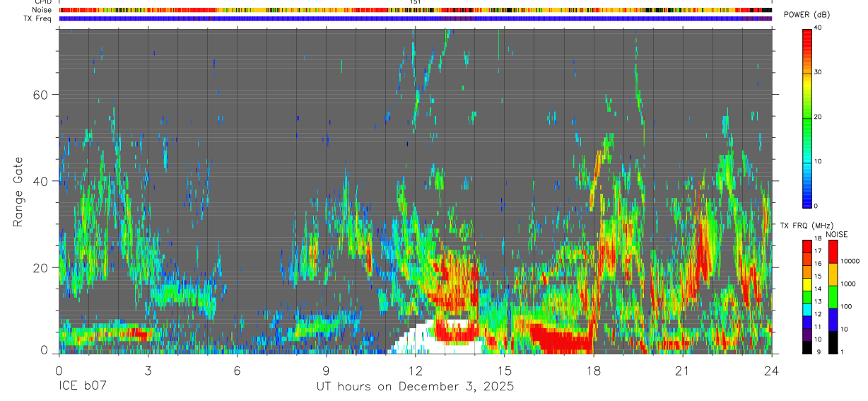The image size is (868, 401).
Task: Click the 16 label on the TX FRQ scale
Action: (818, 264)
